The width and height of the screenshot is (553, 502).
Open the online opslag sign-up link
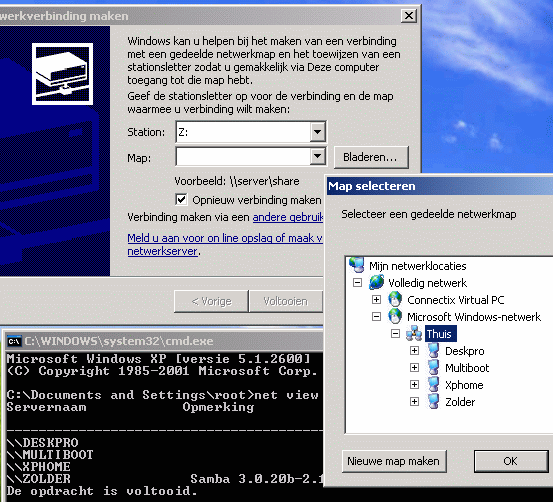225,244
